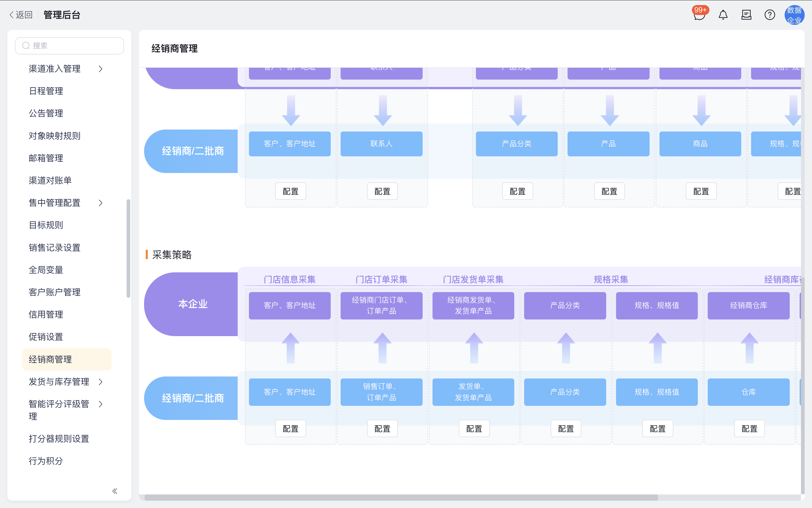Image resolution: width=812 pixels, height=508 pixels.
Task: Open 日程管理 in sidebar
Action: (x=46, y=91)
